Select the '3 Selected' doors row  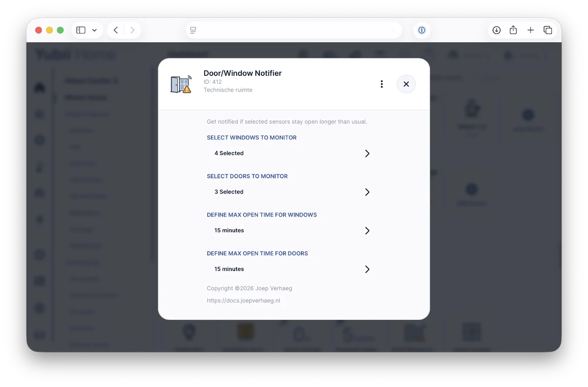point(229,192)
